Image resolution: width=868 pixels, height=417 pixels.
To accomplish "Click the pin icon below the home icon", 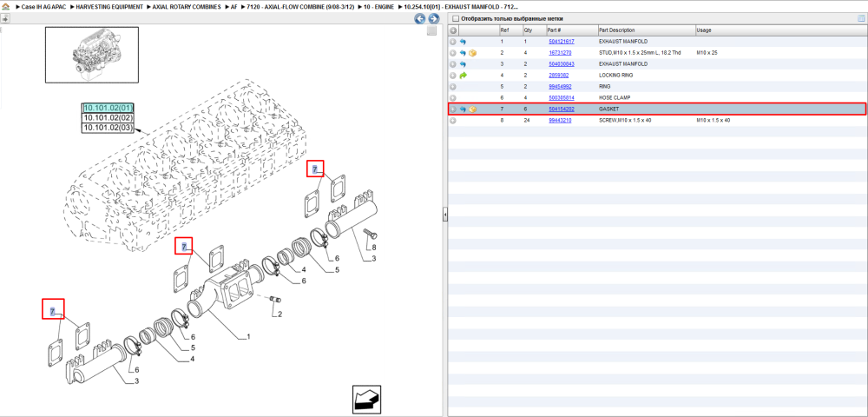I will tap(5, 18).
